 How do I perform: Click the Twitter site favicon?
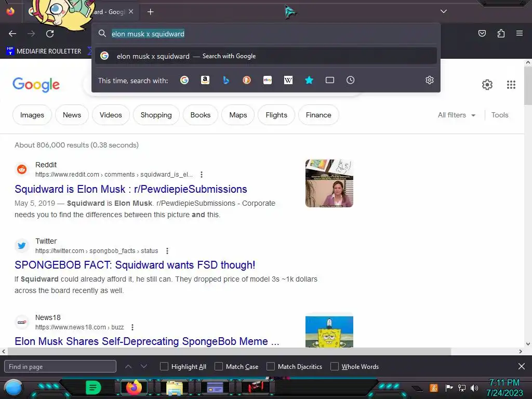22,245
